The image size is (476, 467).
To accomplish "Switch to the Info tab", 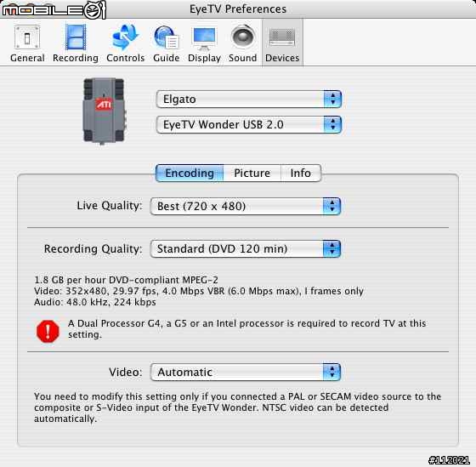I will coord(301,173).
